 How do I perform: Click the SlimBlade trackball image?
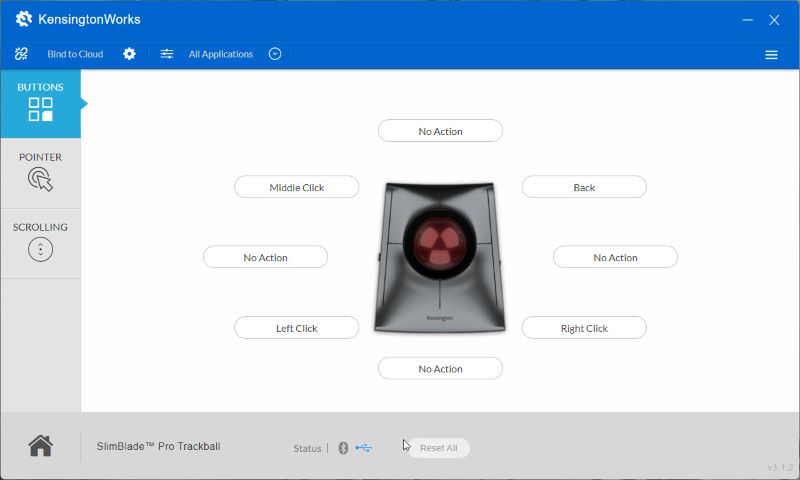[440, 257]
